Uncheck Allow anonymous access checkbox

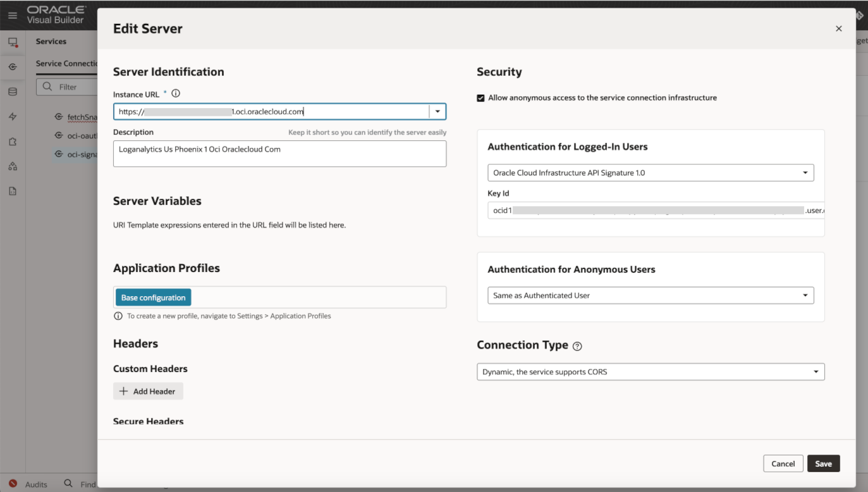481,98
